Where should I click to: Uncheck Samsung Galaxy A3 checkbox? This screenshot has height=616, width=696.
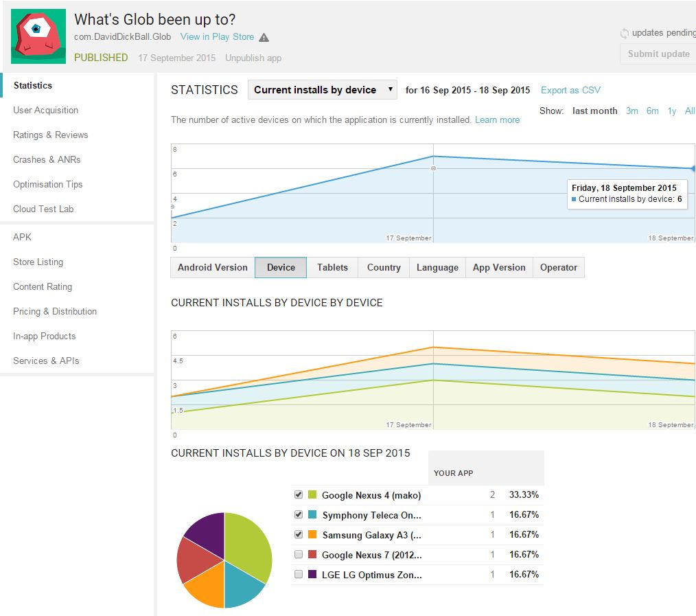coord(299,534)
